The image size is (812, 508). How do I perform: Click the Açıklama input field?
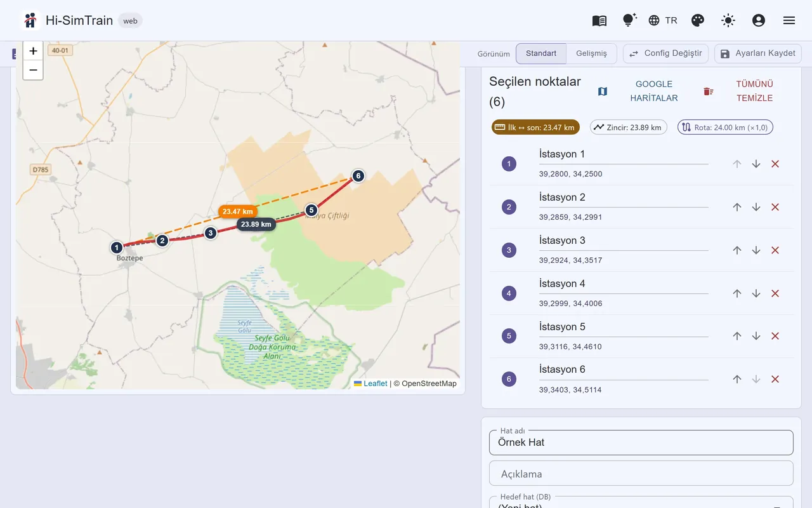click(641, 474)
